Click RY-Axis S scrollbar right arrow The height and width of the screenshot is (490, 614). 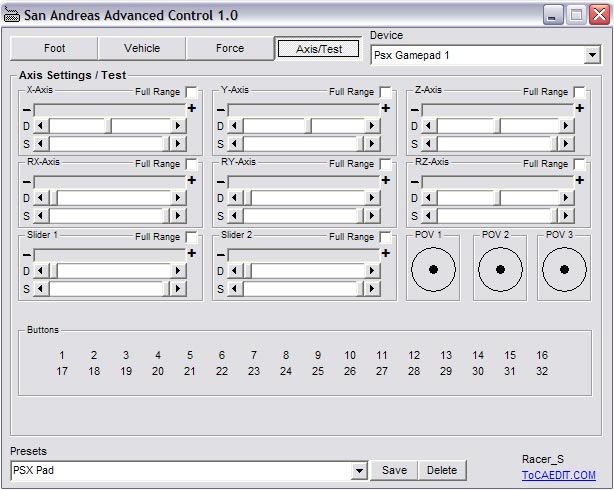(x=372, y=216)
